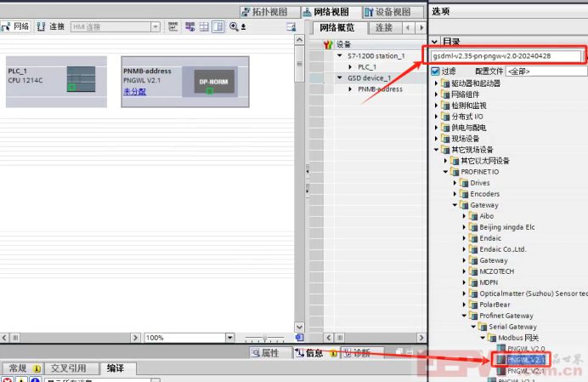Click the icon at right end of network toolbar
The image size is (588, 382).
(x=291, y=26)
